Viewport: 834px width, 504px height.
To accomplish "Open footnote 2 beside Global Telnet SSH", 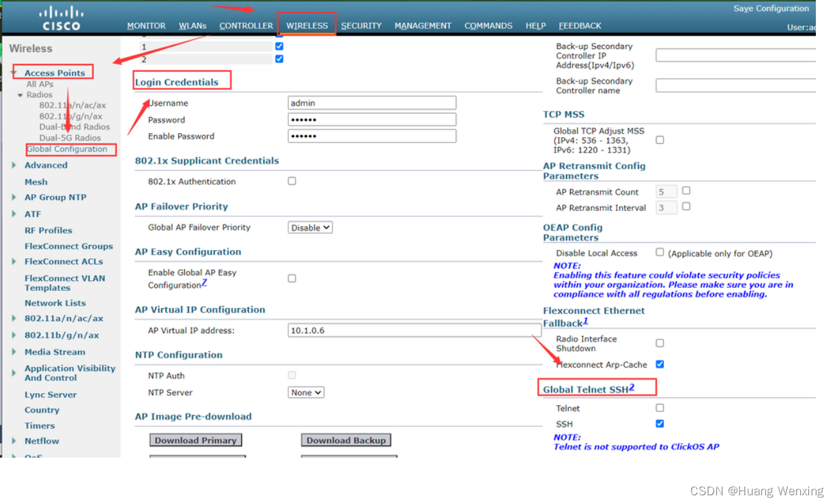I will pyautogui.click(x=632, y=387).
